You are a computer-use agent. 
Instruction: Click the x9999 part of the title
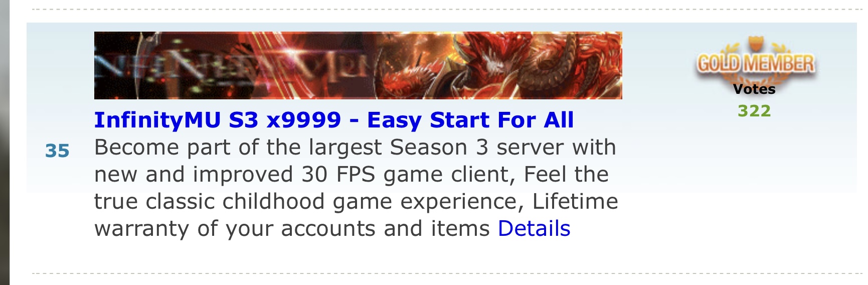[303, 120]
